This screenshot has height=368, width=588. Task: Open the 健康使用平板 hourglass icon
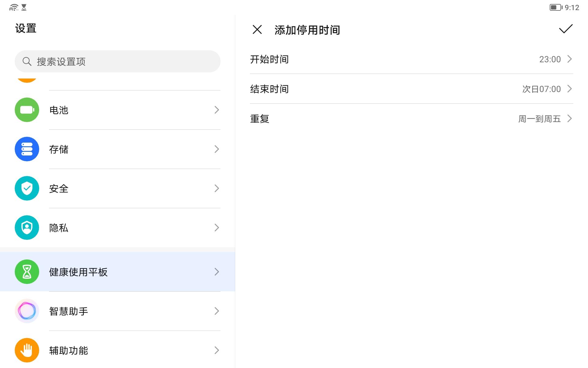tap(27, 271)
